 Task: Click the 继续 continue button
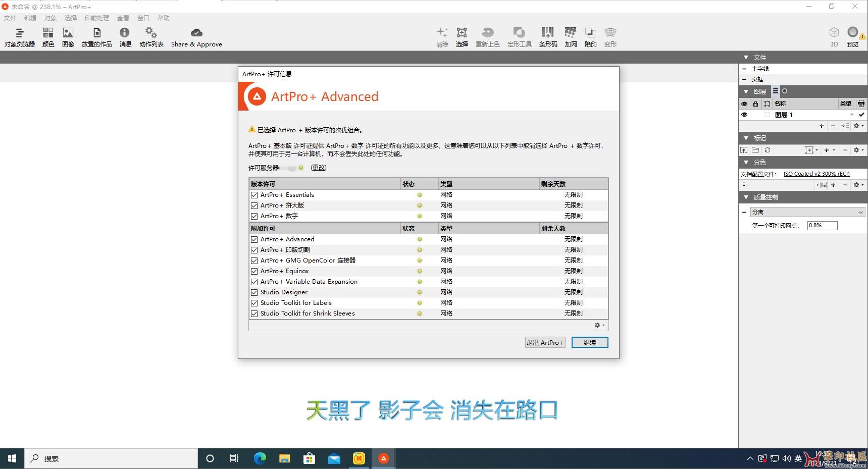click(x=590, y=342)
